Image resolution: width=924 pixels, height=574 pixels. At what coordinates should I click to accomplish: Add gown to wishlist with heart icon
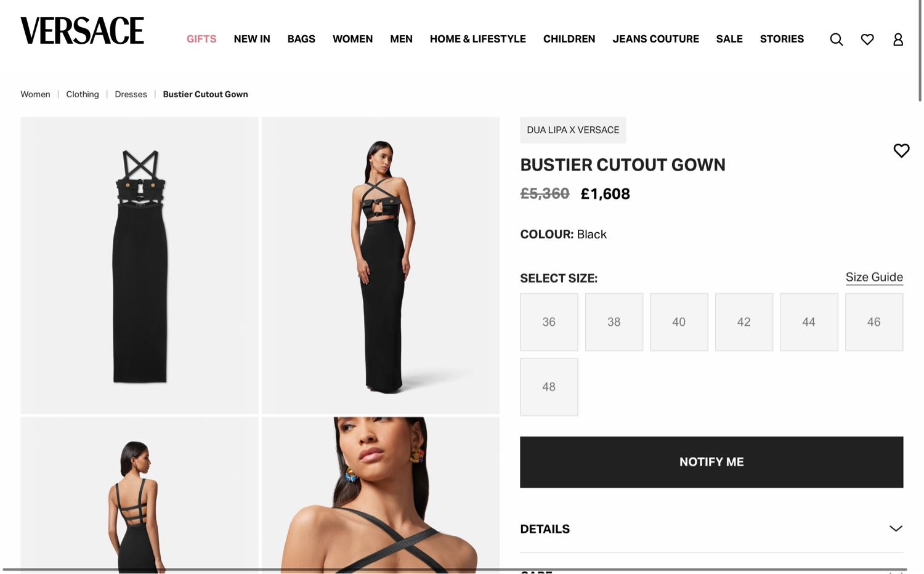(901, 150)
